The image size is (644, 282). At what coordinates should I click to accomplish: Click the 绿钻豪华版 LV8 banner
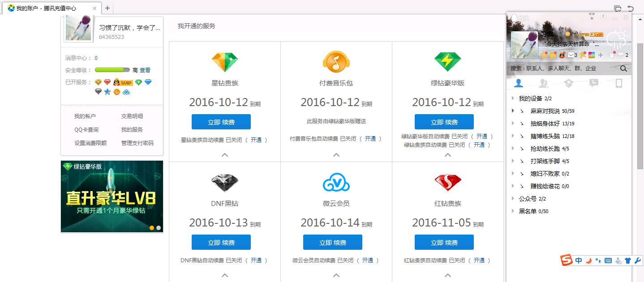pos(112,197)
